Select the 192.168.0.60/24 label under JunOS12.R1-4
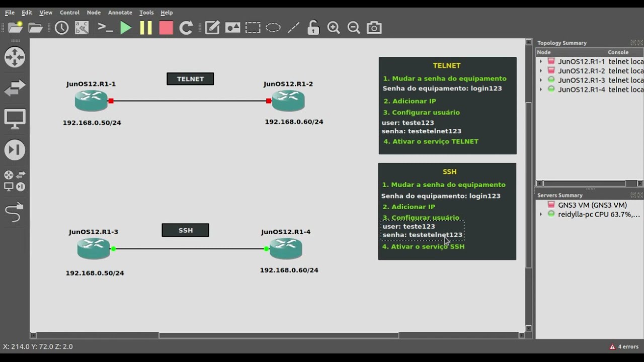Viewport: 644px width, 362px height. [289, 270]
